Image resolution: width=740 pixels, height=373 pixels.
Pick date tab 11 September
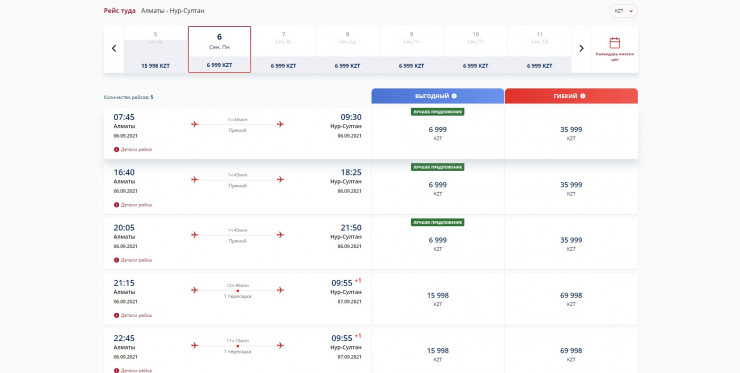pyautogui.click(x=539, y=50)
